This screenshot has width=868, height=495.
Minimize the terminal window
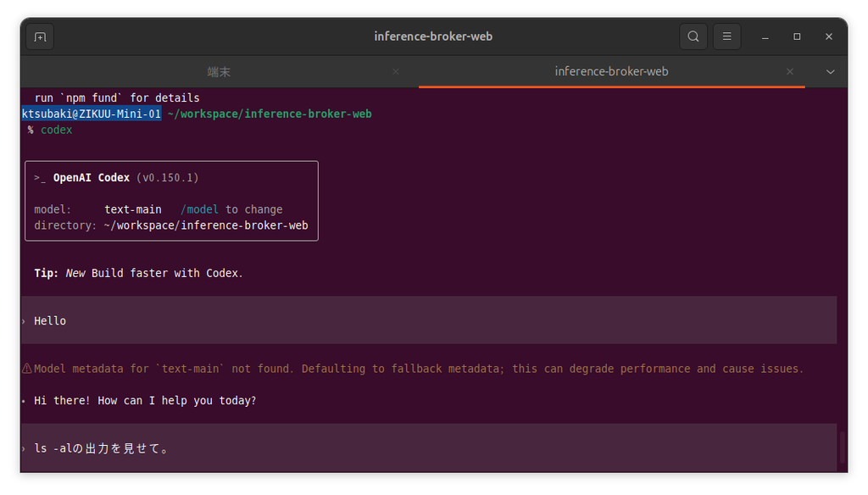click(765, 37)
